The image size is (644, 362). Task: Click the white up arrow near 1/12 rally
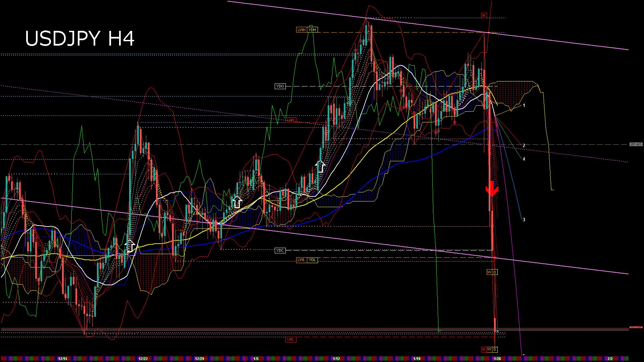click(321, 167)
